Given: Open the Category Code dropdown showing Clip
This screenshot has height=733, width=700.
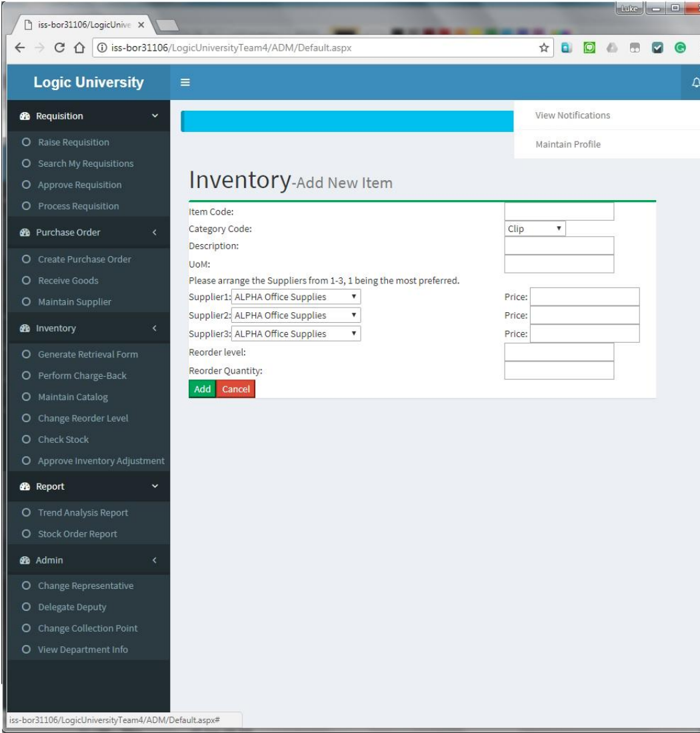Looking at the screenshot, I should (535, 229).
